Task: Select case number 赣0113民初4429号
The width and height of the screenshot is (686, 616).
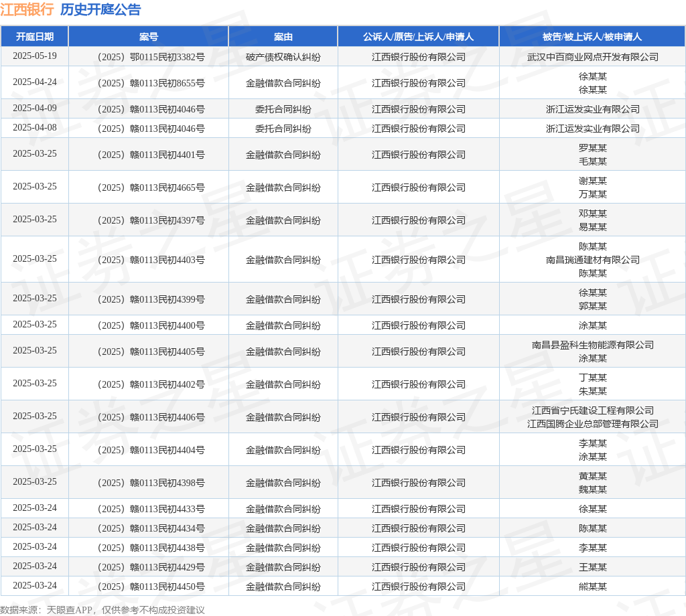Action: [151, 567]
